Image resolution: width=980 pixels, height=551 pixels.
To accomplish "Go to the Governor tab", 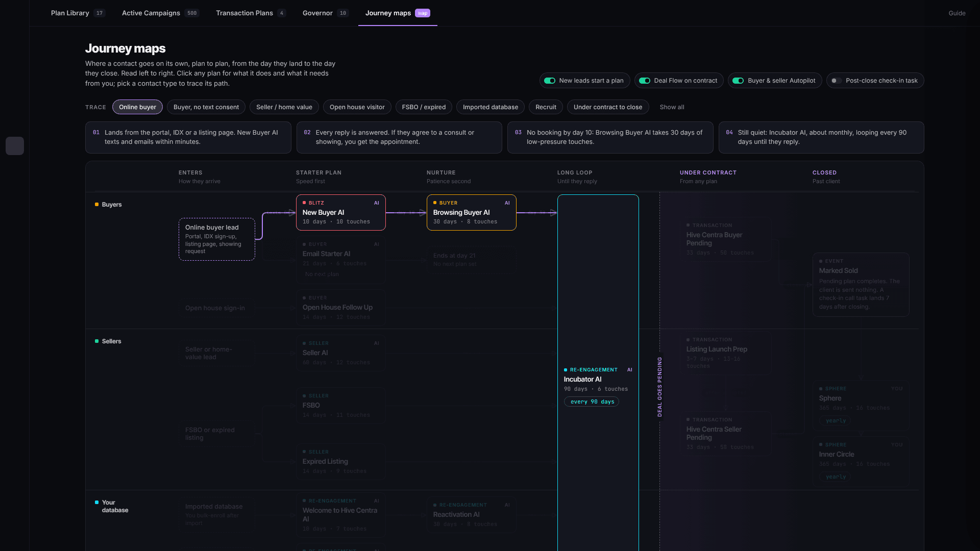I will (x=325, y=13).
